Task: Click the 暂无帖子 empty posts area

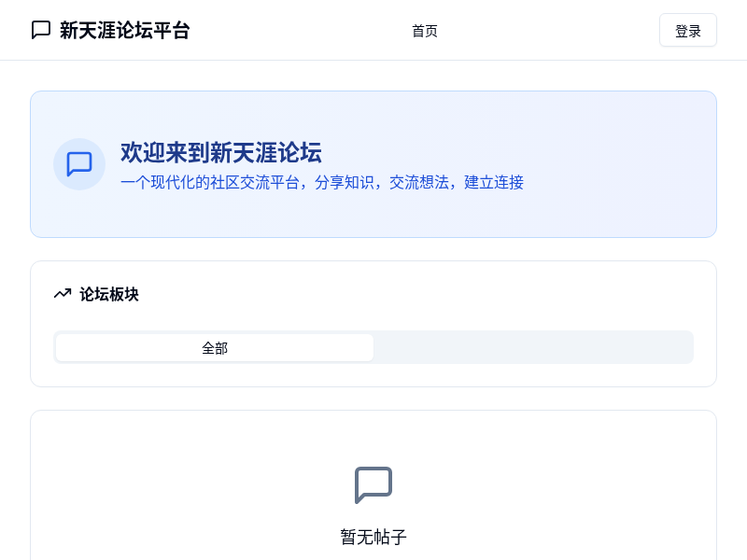Action: pos(373,538)
